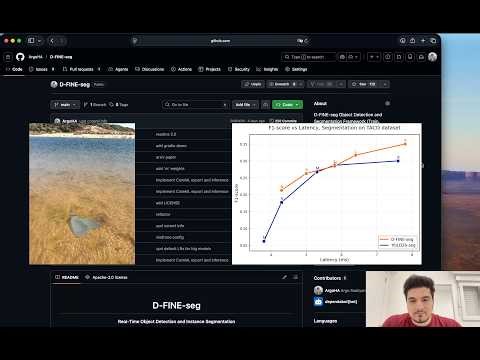Open GitHub notifications inbox icon

[x=421, y=57]
